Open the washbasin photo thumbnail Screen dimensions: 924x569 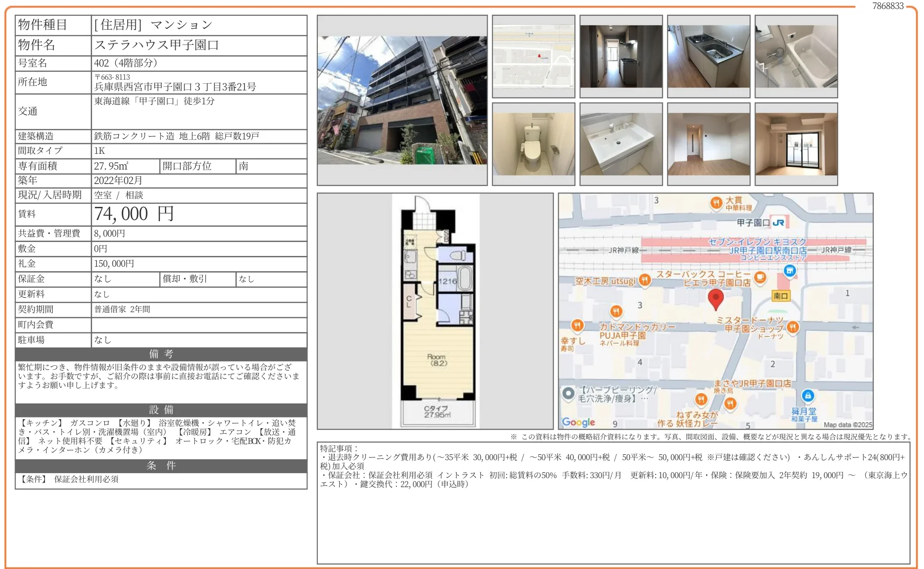pos(621,144)
